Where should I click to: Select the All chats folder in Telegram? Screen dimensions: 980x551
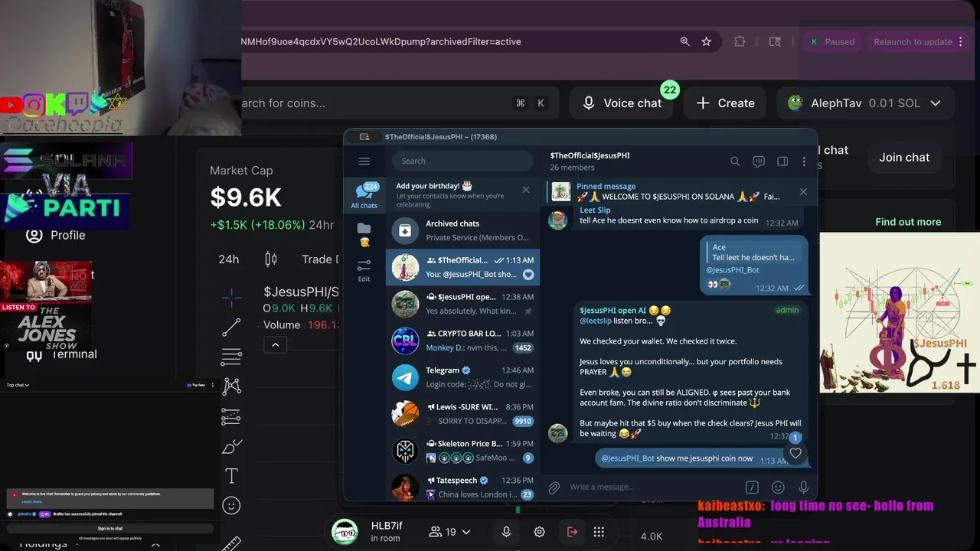[x=364, y=196]
